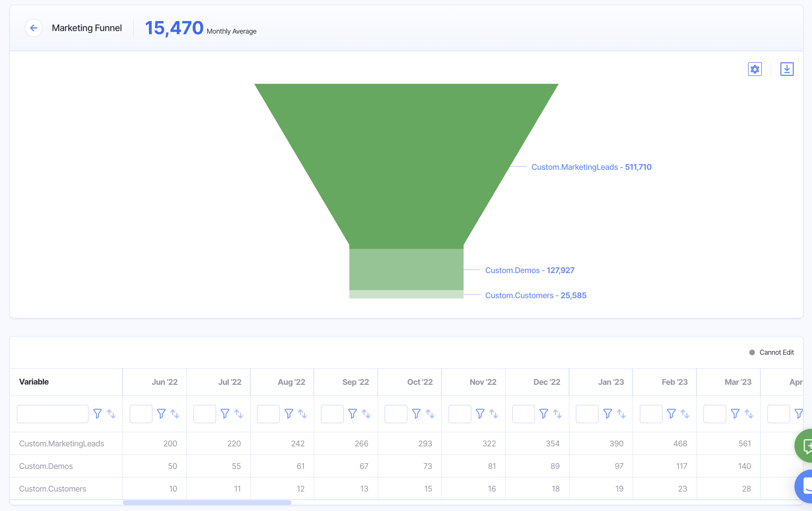
Task: Click the download chart icon
Action: [786, 69]
